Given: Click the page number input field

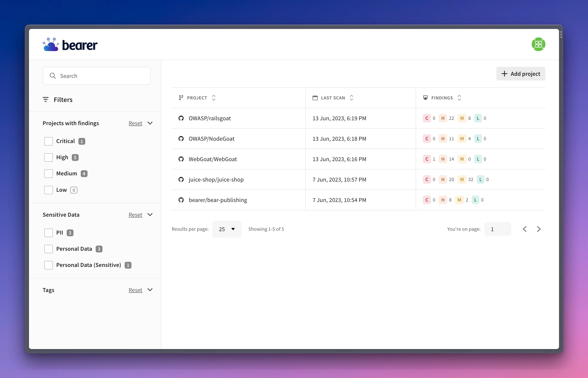Looking at the screenshot, I should click(x=497, y=229).
